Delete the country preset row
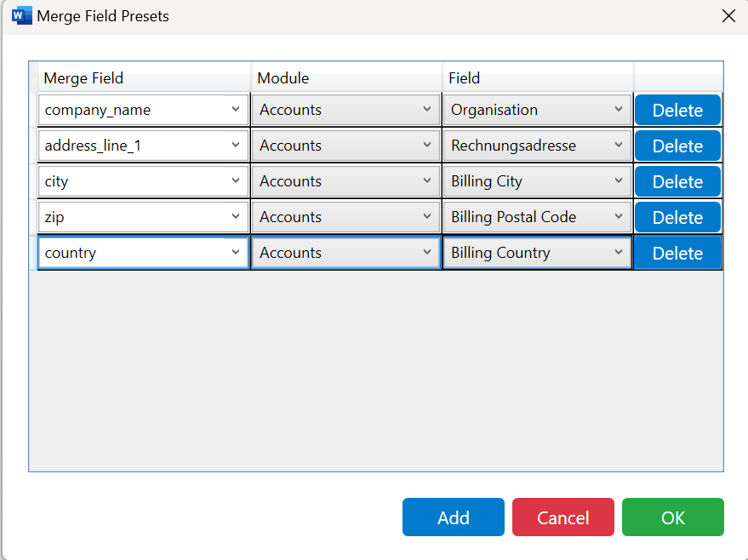 coord(677,254)
